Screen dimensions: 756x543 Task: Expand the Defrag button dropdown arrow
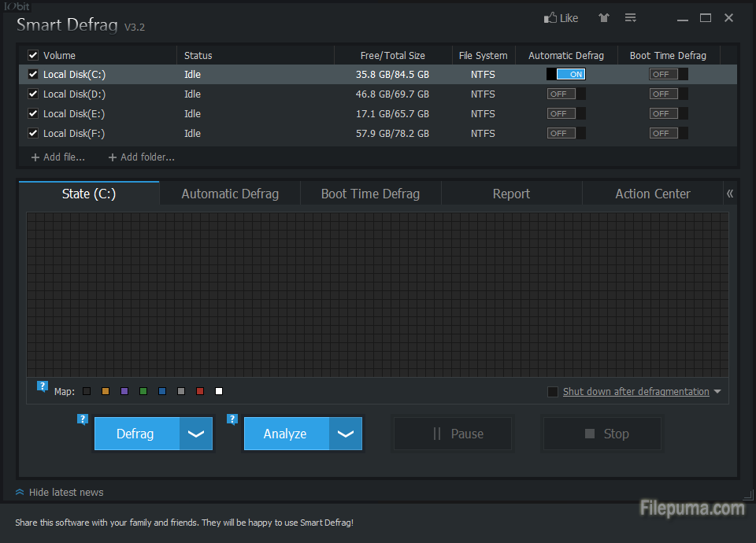196,434
